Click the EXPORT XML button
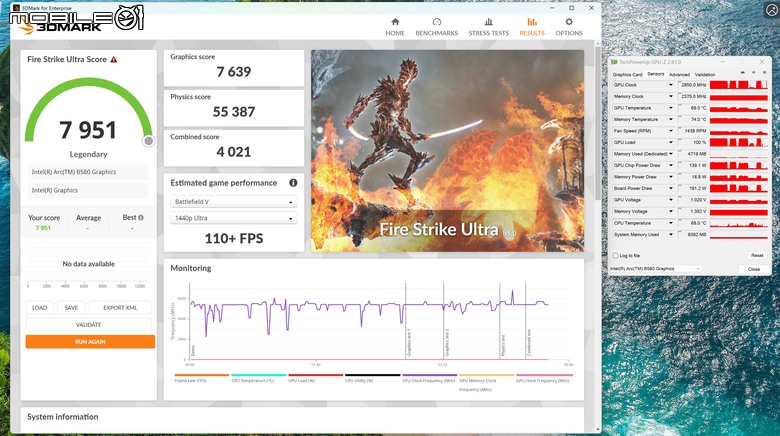780x436 pixels. pos(120,308)
